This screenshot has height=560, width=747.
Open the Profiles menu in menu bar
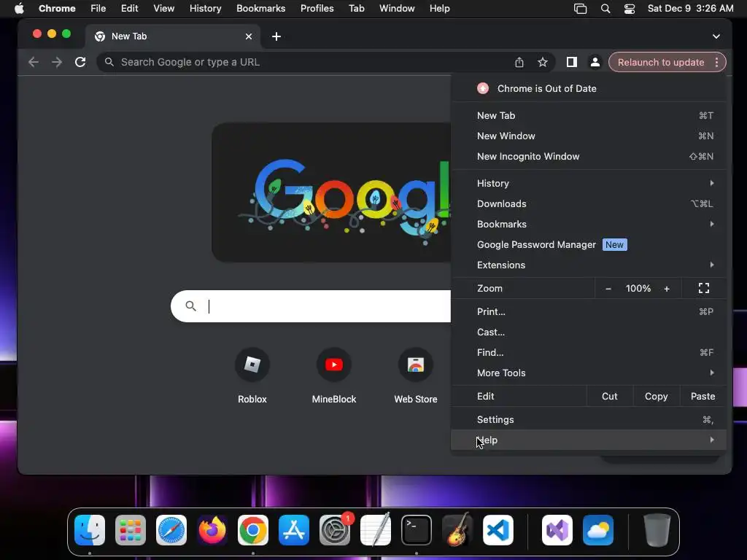tap(317, 9)
